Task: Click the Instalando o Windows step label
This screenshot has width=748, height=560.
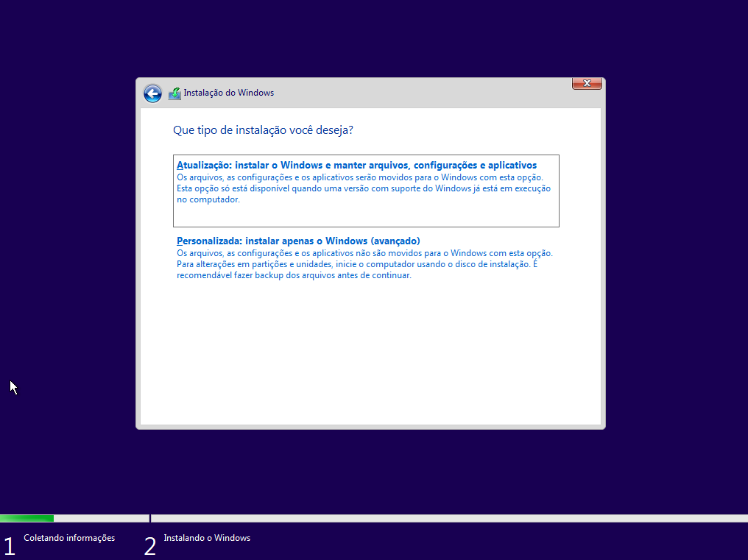Action: click(x=207, y=538)
